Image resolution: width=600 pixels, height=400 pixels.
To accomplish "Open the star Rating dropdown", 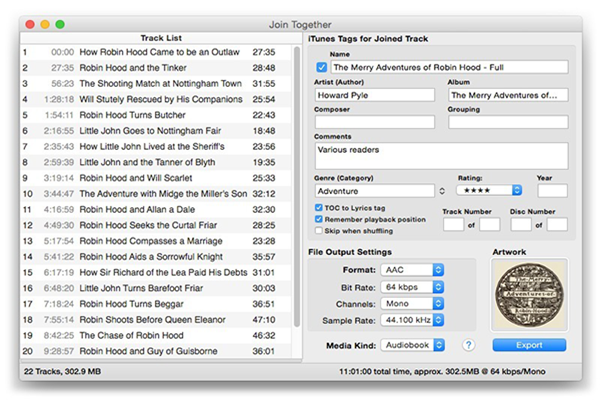I will 489,190.
